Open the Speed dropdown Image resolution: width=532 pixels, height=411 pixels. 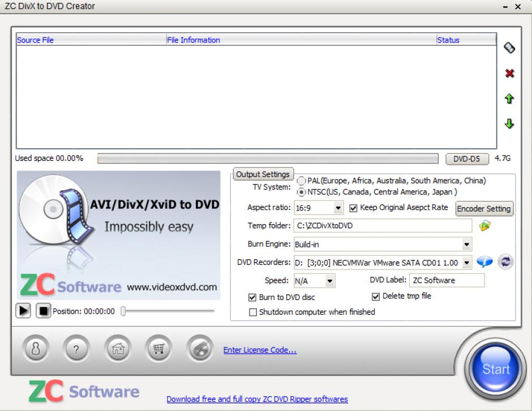pyautogui.click(x=329, y=281)
